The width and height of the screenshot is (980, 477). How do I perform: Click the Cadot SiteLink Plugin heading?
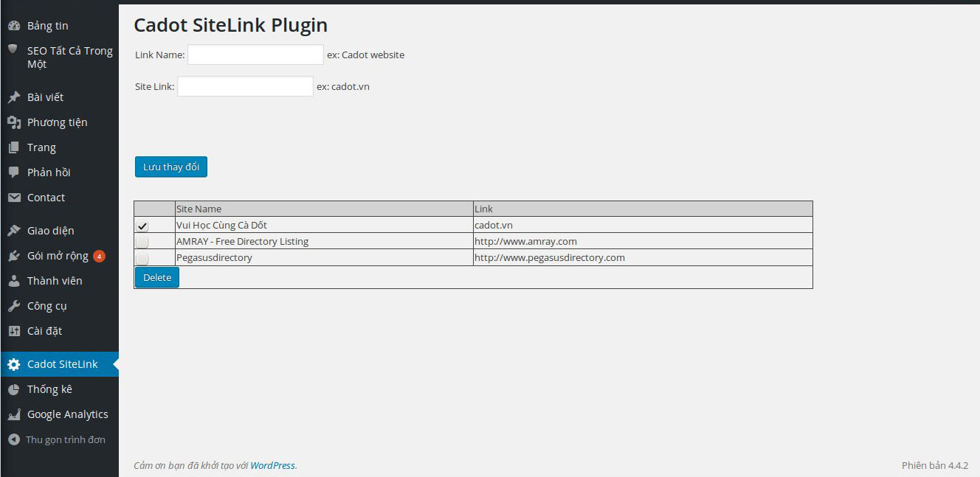tap(230, 26)
